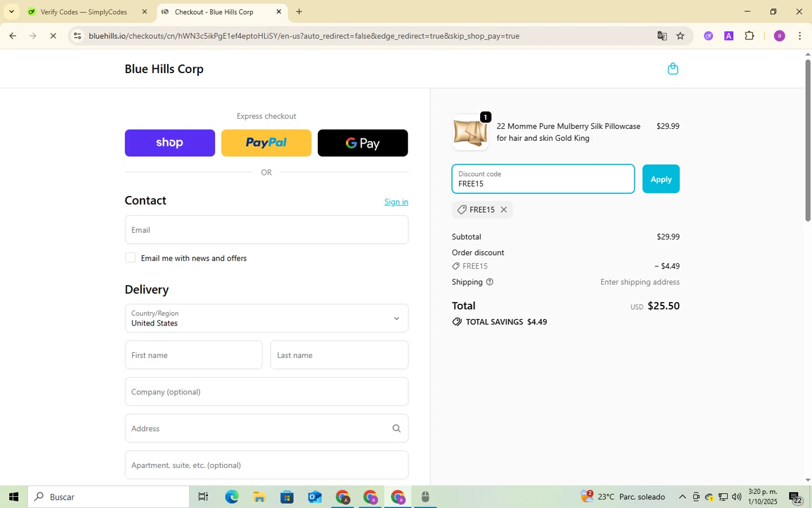Image resolution: width=812 pixels, height=508 pixels.
Task: Click the silk pillowcase product thumbnail
Action: point(470,133)
